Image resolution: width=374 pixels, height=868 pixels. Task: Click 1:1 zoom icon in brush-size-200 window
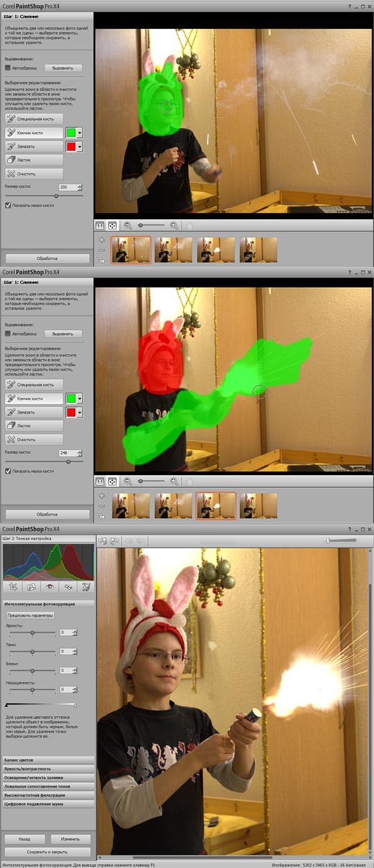[100, 226]
